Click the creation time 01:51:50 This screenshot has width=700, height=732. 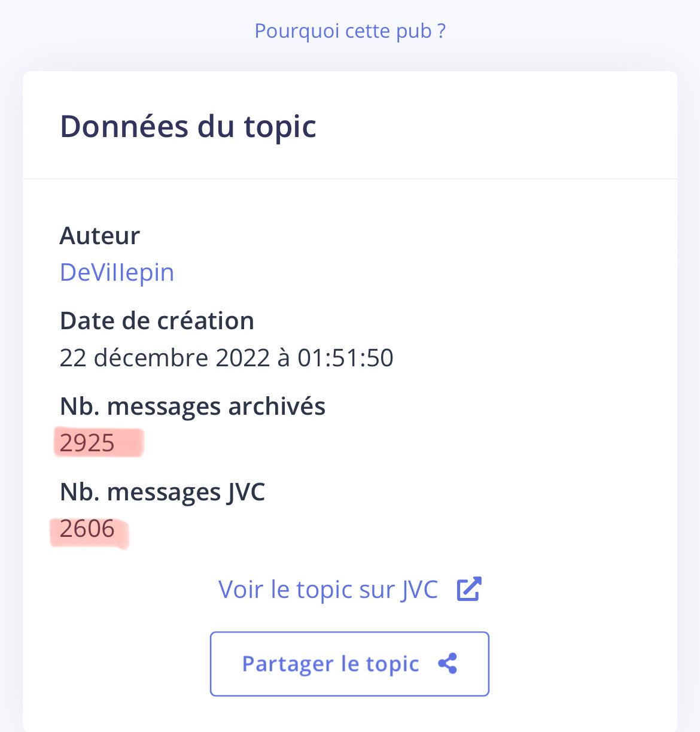346,358
